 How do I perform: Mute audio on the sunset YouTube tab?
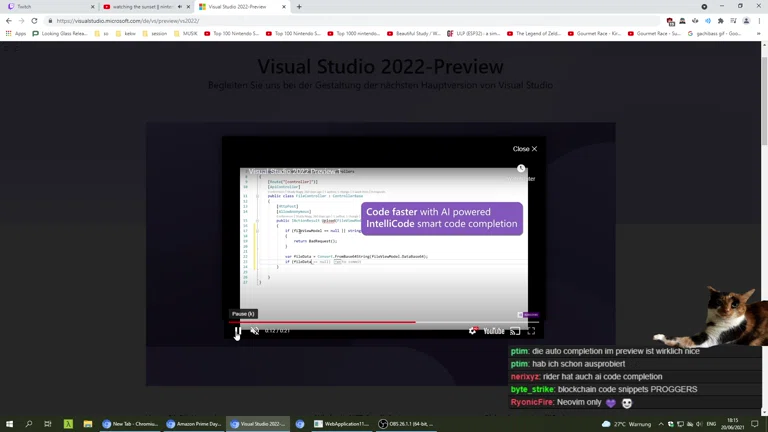180,7
